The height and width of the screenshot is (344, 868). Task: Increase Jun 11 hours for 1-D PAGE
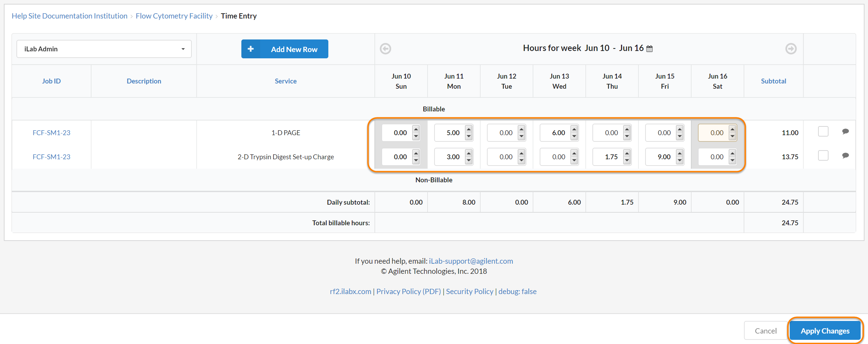[469, 129]
